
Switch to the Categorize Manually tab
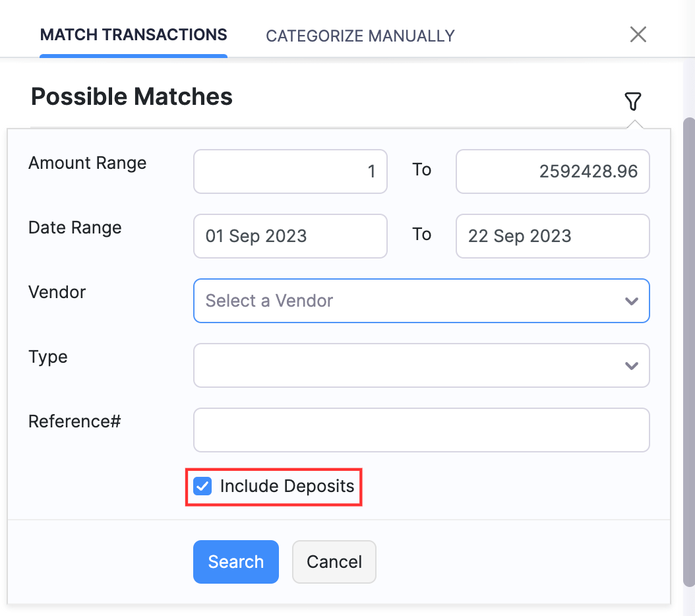[359, 36]
